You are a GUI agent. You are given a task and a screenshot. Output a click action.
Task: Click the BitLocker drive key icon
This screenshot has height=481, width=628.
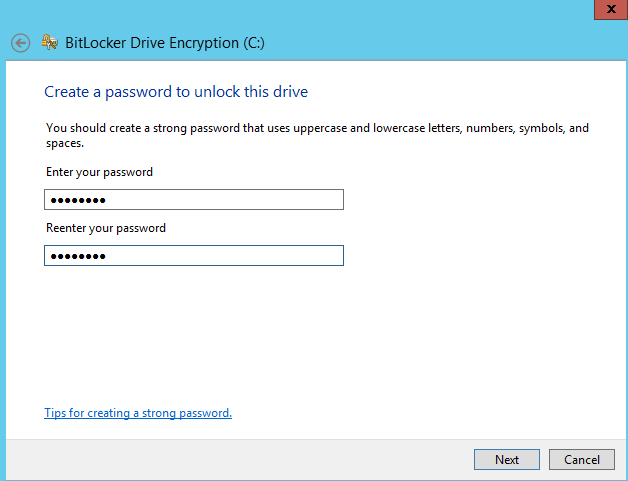pos(49,43)
